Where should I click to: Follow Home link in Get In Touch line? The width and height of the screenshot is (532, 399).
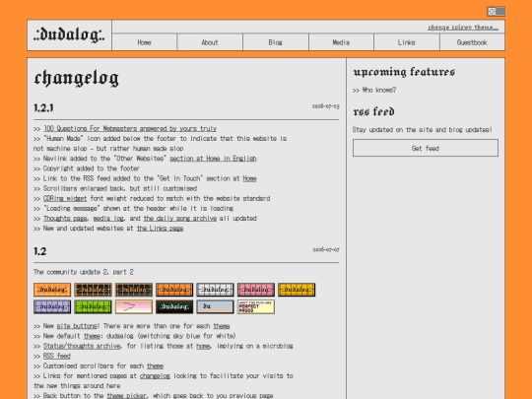[x=249, y=178]
